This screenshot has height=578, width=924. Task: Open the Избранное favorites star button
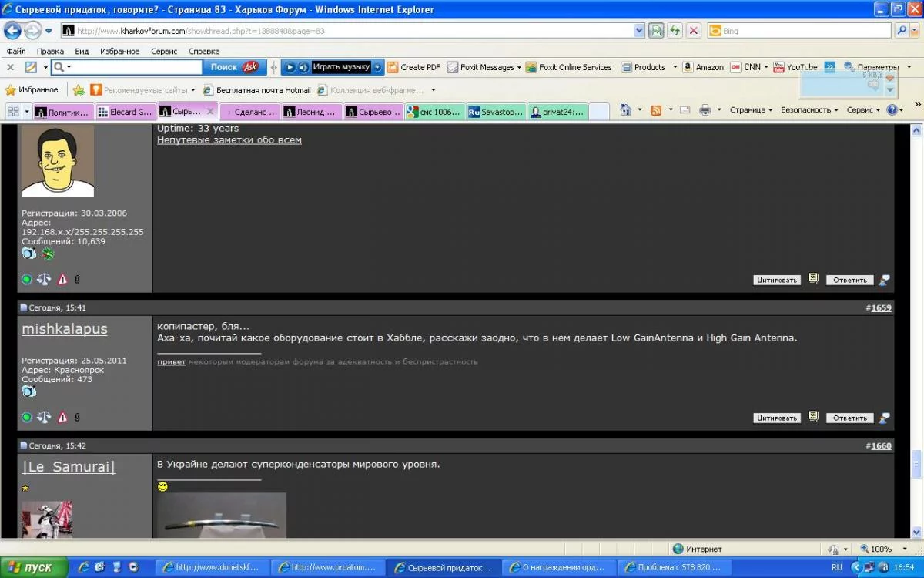click(x=32, y=90)
